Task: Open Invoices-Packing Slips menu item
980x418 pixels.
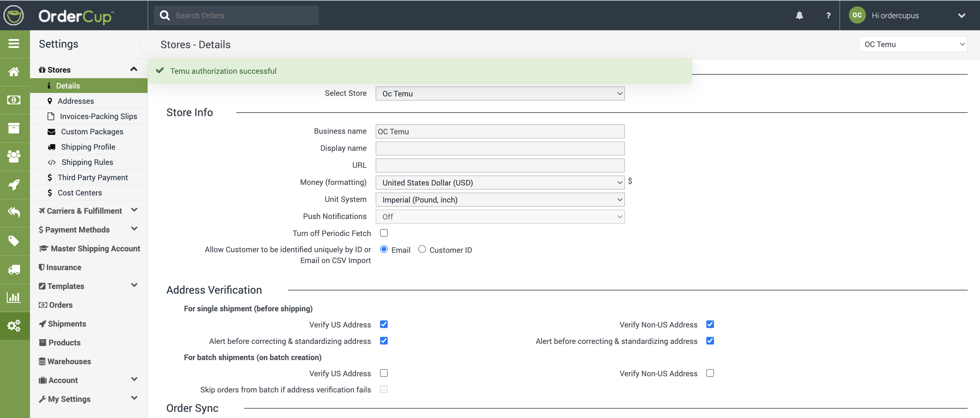Action: 98,116
